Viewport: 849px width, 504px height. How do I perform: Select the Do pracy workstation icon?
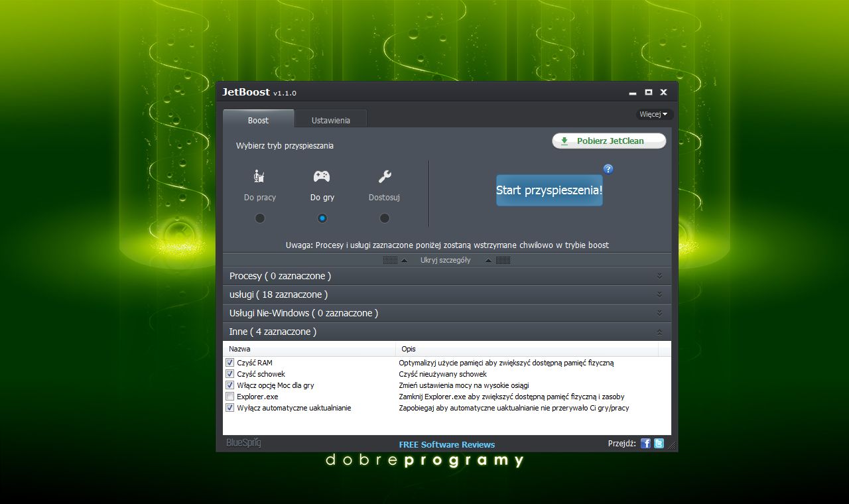click(259, 176)
